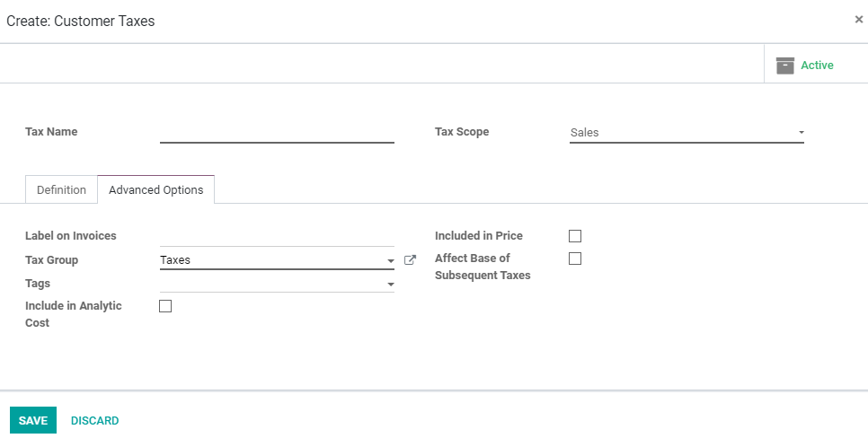Screen dimensions: 868x447
Task: Expand the Tax Scope dropdown showing Sales
Action: pyautogui.click(x=801, y=133)
